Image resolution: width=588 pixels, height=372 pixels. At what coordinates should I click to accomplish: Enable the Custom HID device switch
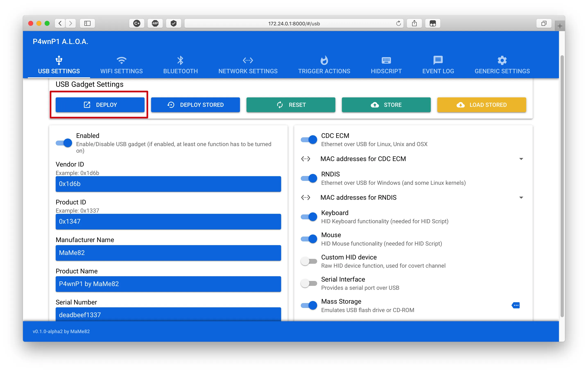coord(309,261)
